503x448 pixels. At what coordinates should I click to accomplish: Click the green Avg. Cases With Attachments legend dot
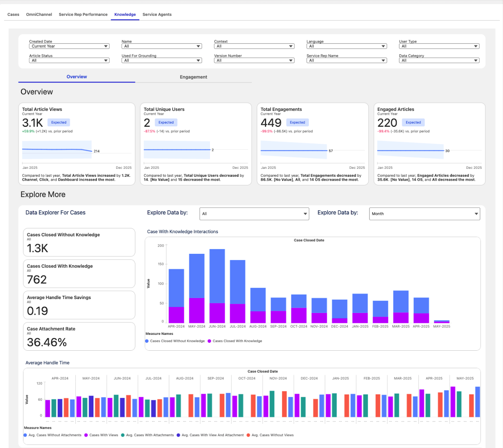tap(123, 435)
